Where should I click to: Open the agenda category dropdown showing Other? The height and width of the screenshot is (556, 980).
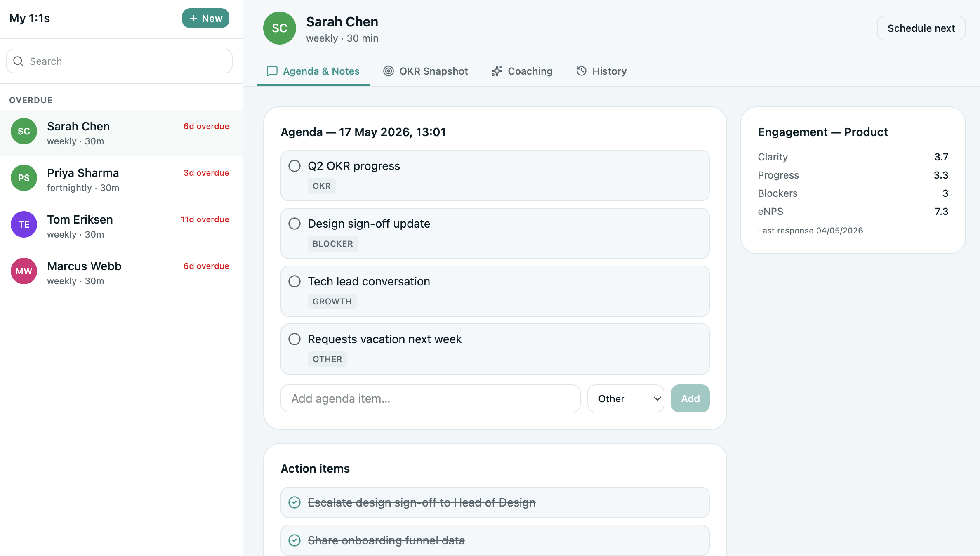(x=626, y=398)
